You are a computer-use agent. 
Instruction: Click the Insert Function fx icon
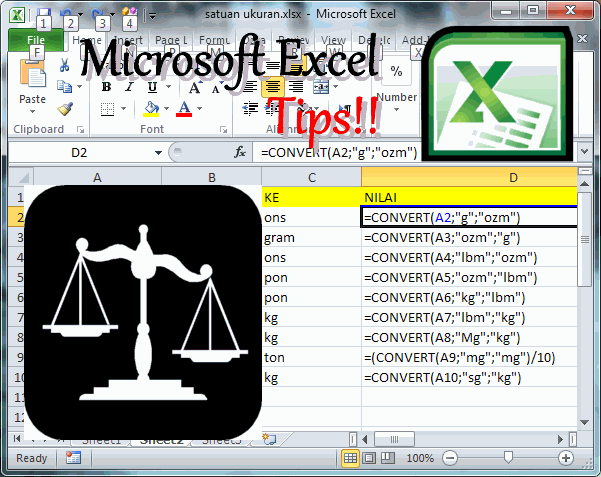[240, 152]
